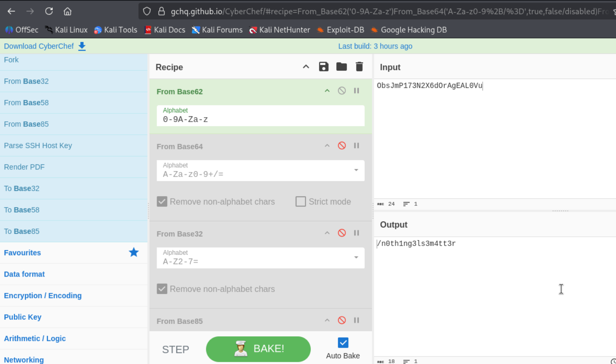Set breakpoint on From Base62

[x=356, y=91]
